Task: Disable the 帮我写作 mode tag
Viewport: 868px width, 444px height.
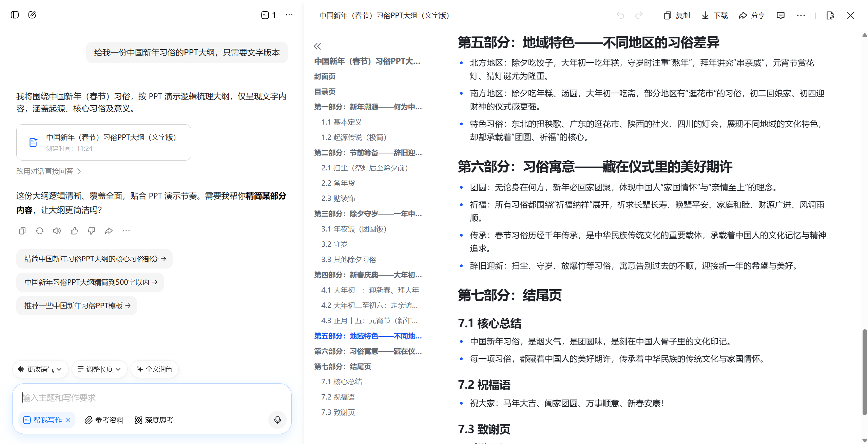Action: [x=68, y=420]
